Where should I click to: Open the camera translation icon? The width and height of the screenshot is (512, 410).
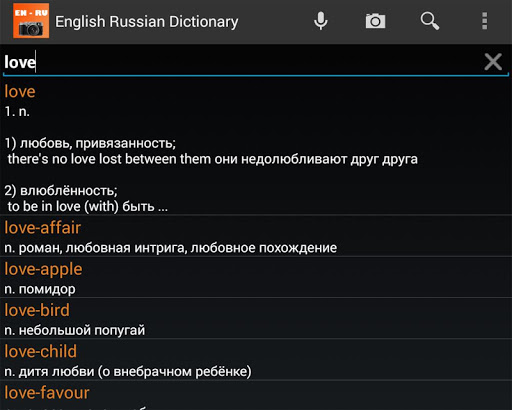click(x=375, y=21)
